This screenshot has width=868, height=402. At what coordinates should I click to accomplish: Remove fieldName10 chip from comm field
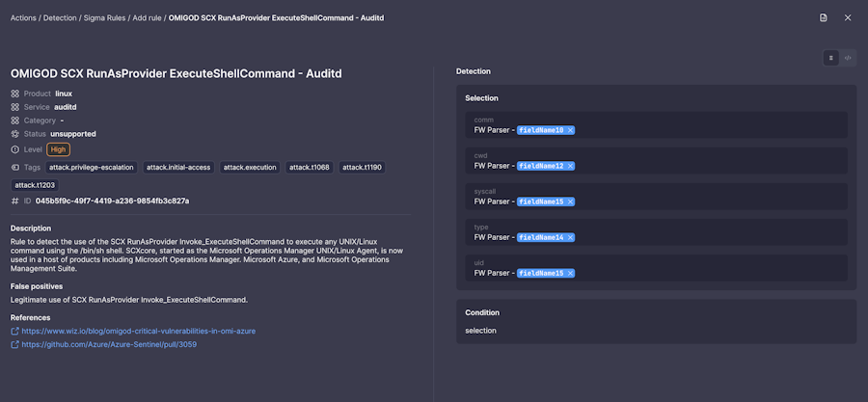click(x=570, y=130)
